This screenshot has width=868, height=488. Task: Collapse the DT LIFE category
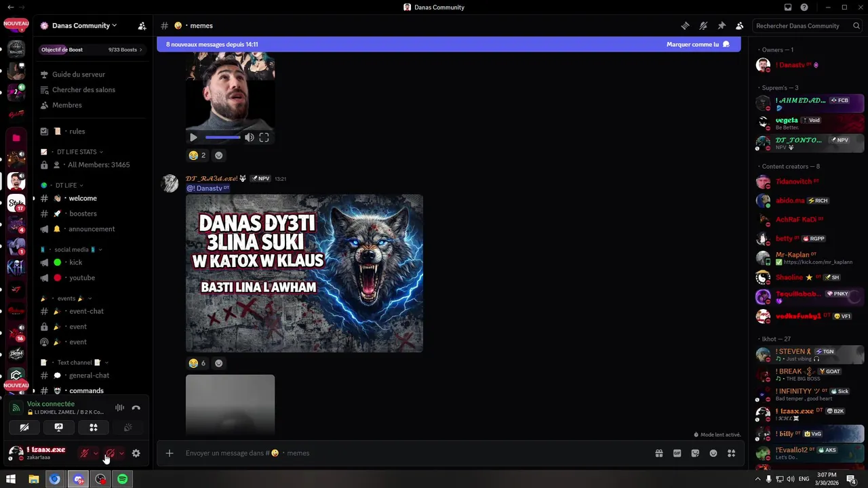click(66, 185)
